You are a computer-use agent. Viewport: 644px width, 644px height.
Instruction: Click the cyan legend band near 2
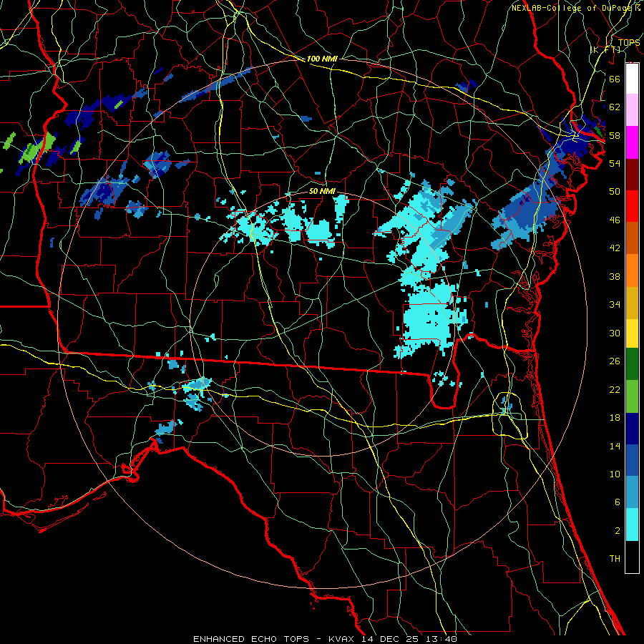coord(632,525)
